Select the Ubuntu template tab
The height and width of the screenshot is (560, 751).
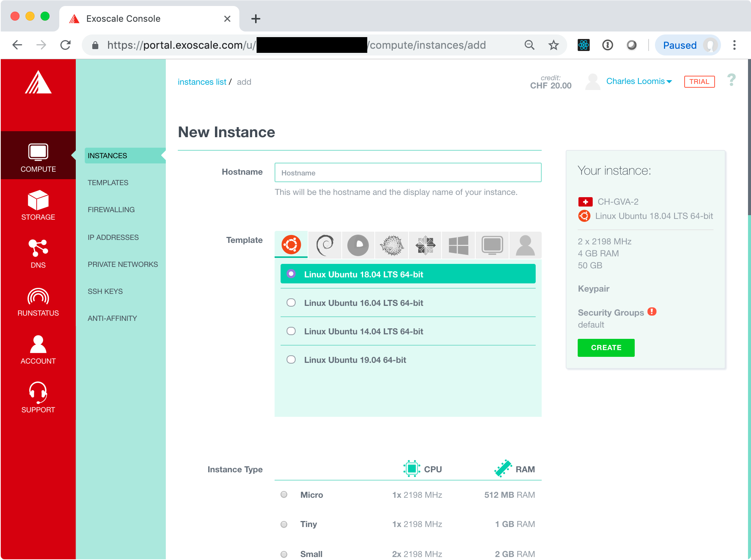291,245
